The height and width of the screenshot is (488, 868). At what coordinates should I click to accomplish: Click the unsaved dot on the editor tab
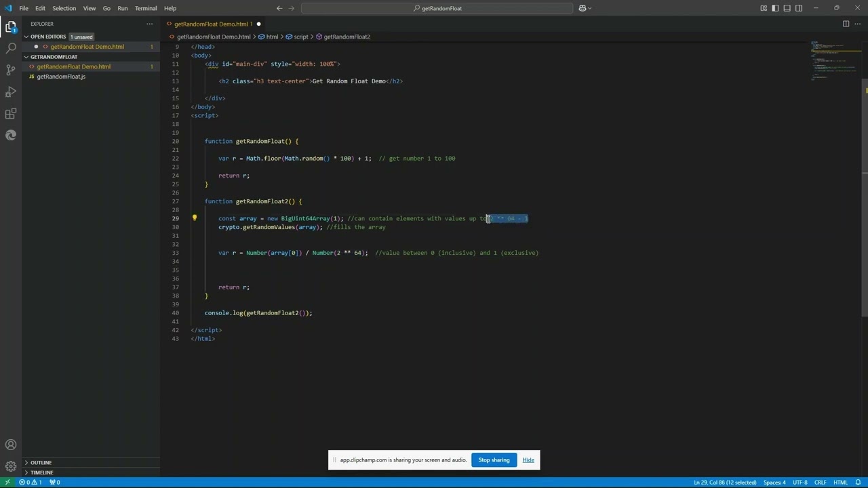pos(258,24)
